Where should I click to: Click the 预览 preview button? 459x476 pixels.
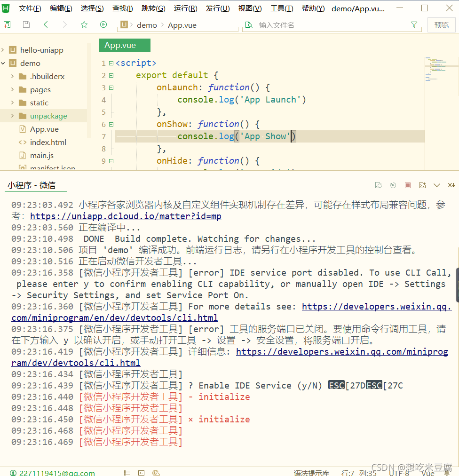click(441, 25)
